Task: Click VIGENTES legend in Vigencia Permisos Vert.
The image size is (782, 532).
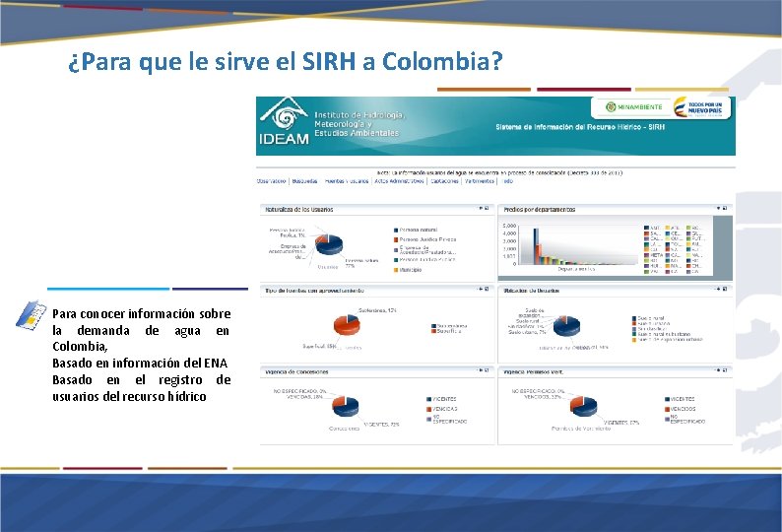Action: click(680, 399)
